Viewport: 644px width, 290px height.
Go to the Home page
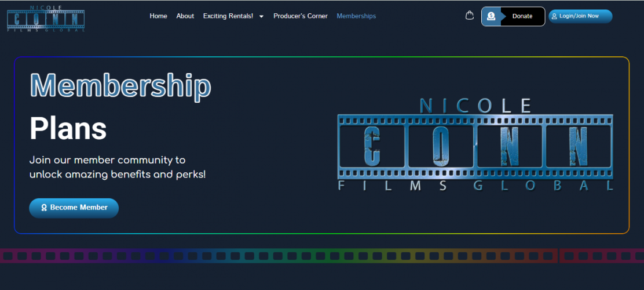tap(159, 16)
